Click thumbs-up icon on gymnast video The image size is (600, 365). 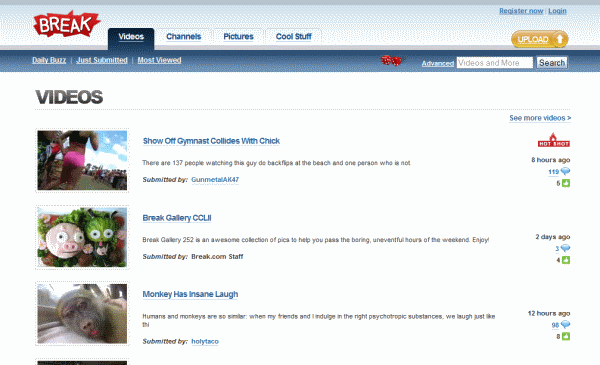pyautogui.click(x=566, y=183)
